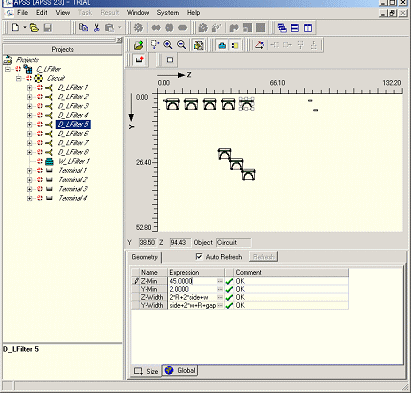This screenshot has height=393, width=411.
Task: Expand the D_LFilter 3 node
Action: tap(30, 106)
